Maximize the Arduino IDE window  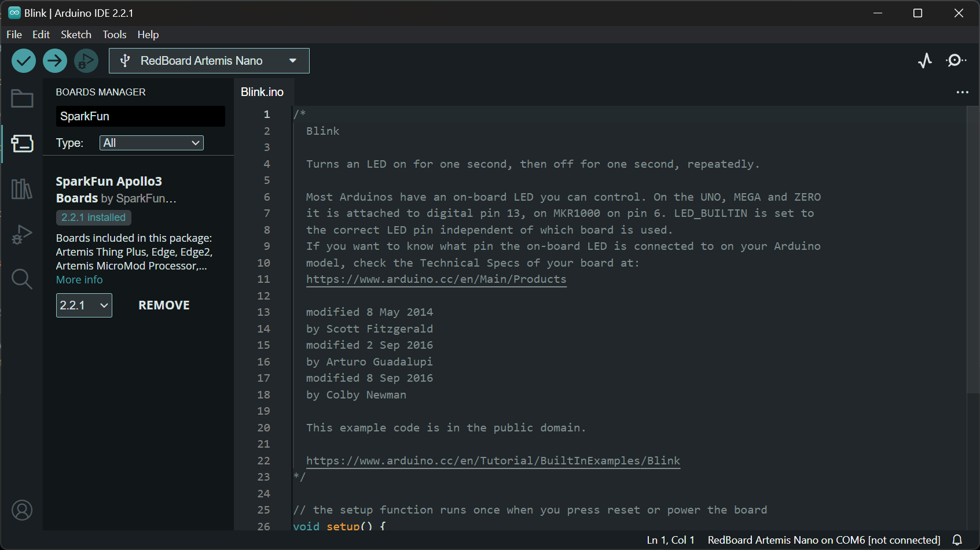pos(917,13)
